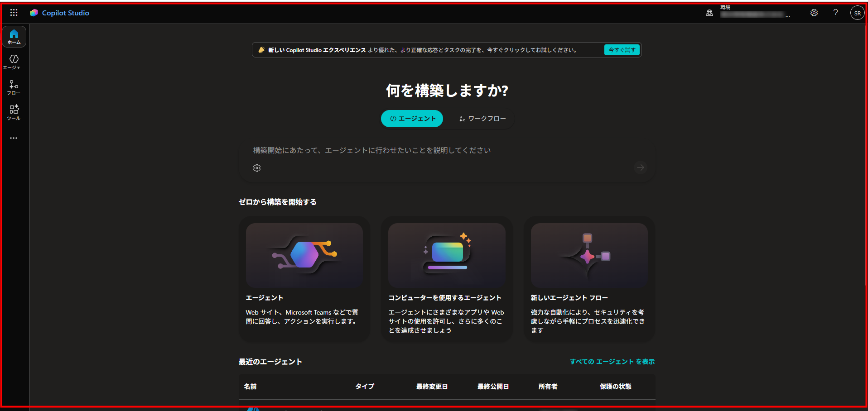Sort by 最終公開日 column header
Screen dimensions: 868x411
coord(493,387)
